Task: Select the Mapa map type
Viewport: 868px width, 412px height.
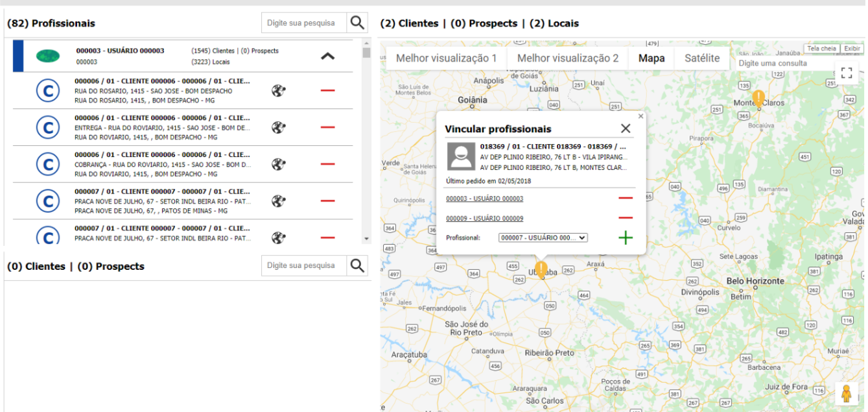Action: pyautogui.click(x=651, y=58)
